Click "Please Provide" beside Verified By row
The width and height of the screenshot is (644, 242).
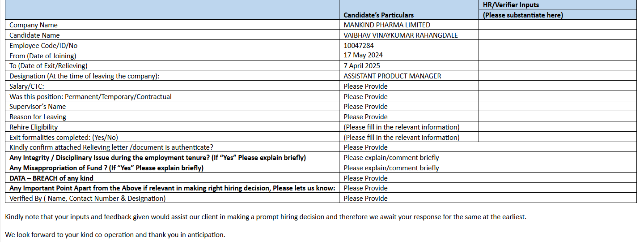click(x=365, y=199)
